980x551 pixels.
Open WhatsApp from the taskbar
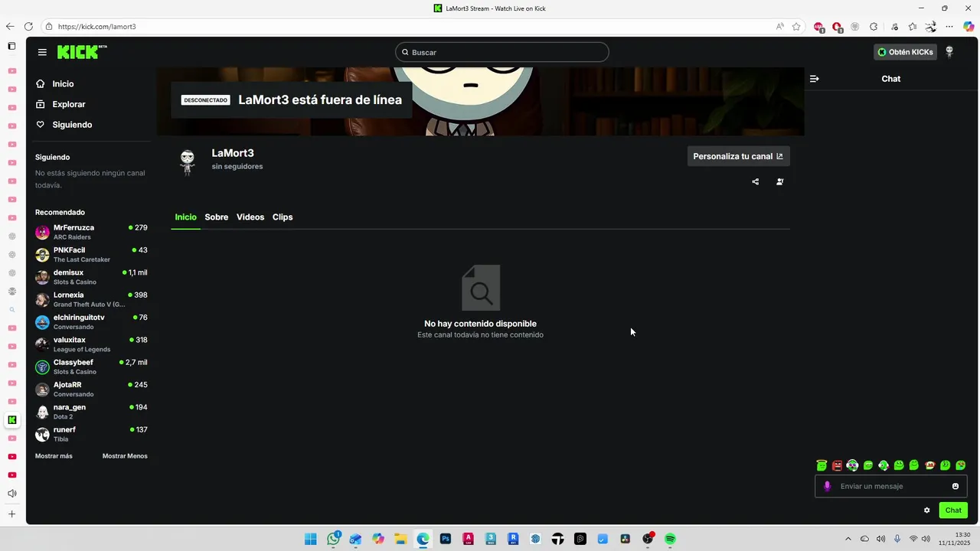click(x=333, y=539)
